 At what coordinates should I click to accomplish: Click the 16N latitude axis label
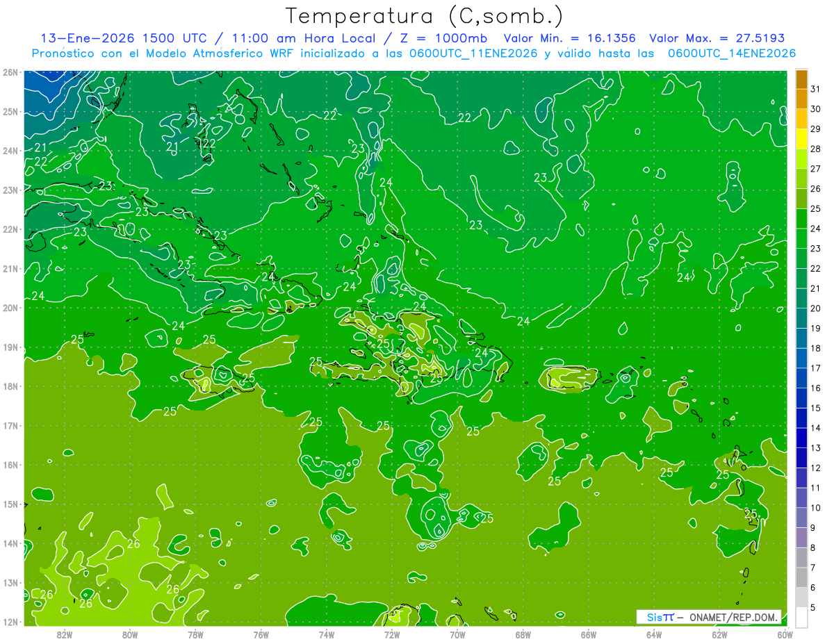(x=10, y=465)
